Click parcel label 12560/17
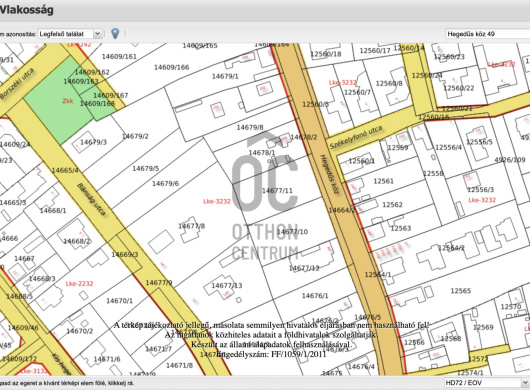The height and width of the screenshot is (390, 530). pyautogui.click(x=375, y=51)
